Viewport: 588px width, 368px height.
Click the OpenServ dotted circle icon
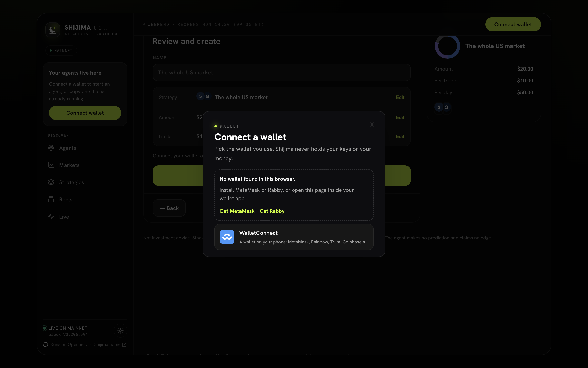click(46, 344)
